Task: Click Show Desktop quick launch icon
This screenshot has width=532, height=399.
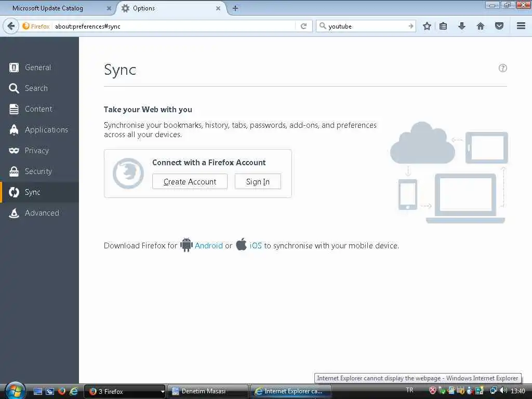Action: [x=37, y=391]
